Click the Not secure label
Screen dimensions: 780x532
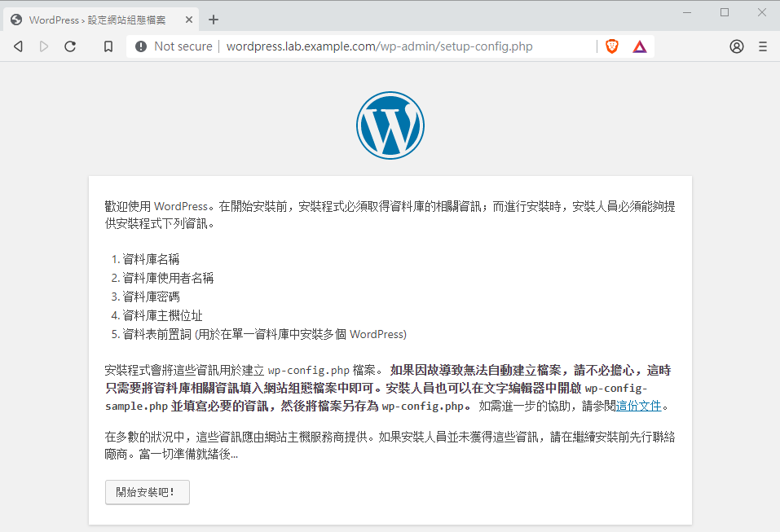[x=183, y=46]
